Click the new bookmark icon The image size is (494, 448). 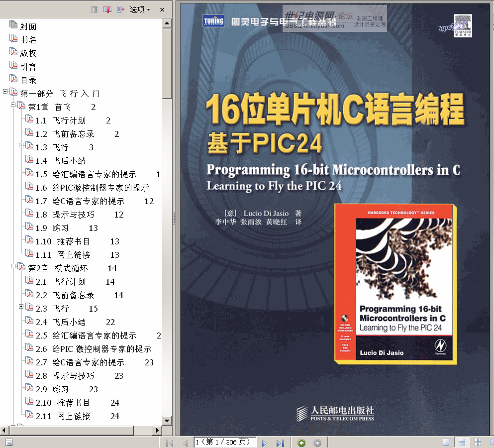(x=107, y=9)
